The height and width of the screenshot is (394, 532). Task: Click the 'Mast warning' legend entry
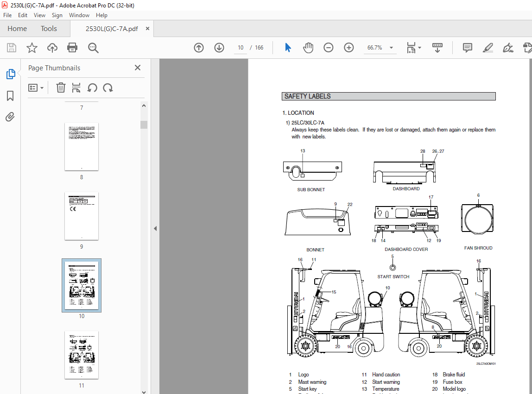pos(312,382)
